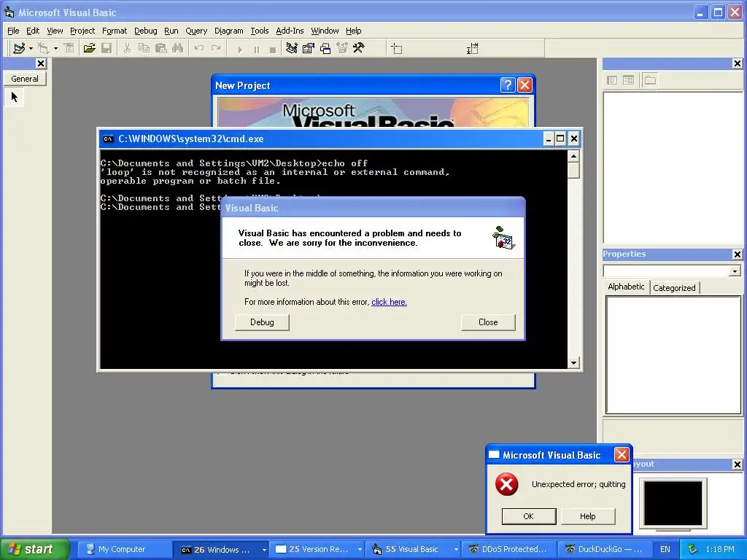Click OK on Unexpected error message
Image resolution: width=747 pixels, height=560 pixels.
point(529,516)
